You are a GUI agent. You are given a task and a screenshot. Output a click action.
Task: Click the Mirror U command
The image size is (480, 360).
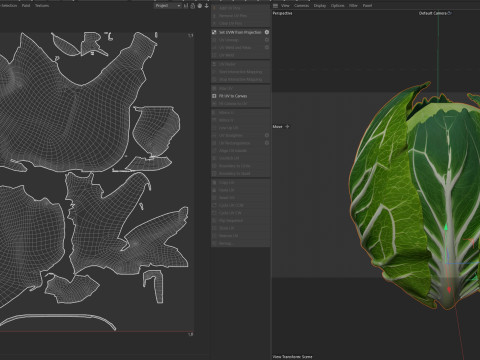226,113
